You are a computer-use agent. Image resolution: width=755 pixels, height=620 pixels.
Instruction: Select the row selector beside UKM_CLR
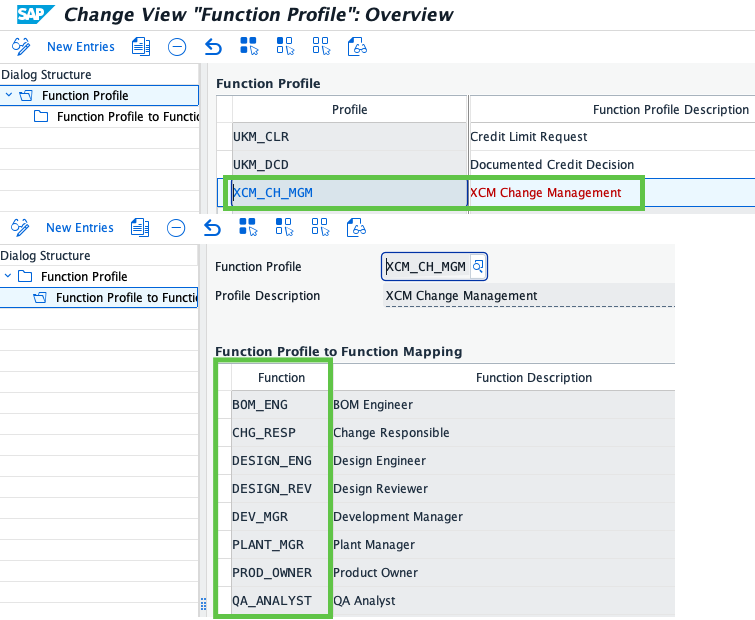pos(224,137)
